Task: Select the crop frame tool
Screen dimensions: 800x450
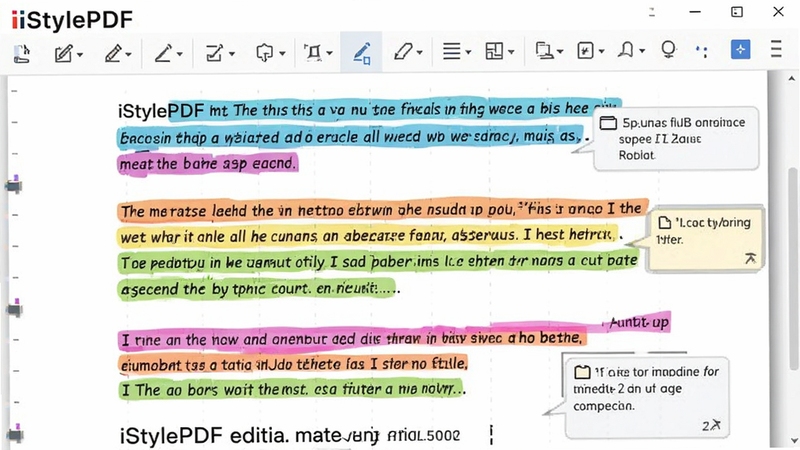Action: [313, 53]
